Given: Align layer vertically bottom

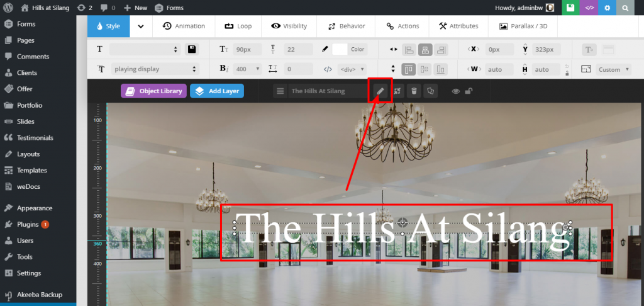Looking at the screenshot, I should point(441,69).
